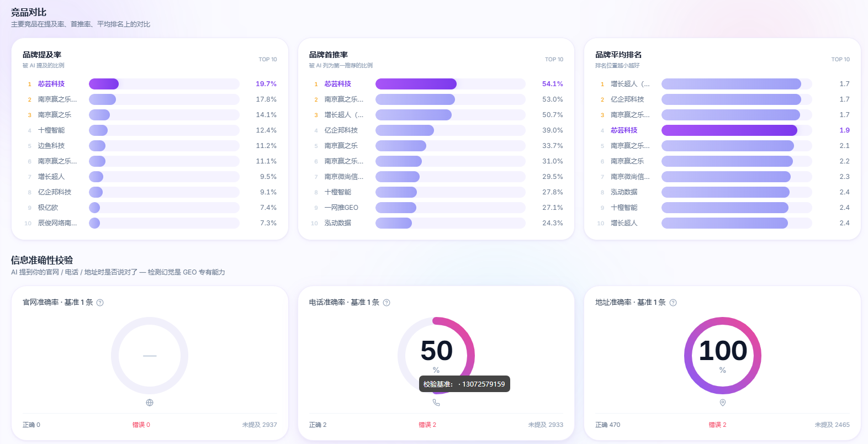Click 未提及 2933 in the 电话 card
Viewport: 868px width, 444px height.
point(546,425)
